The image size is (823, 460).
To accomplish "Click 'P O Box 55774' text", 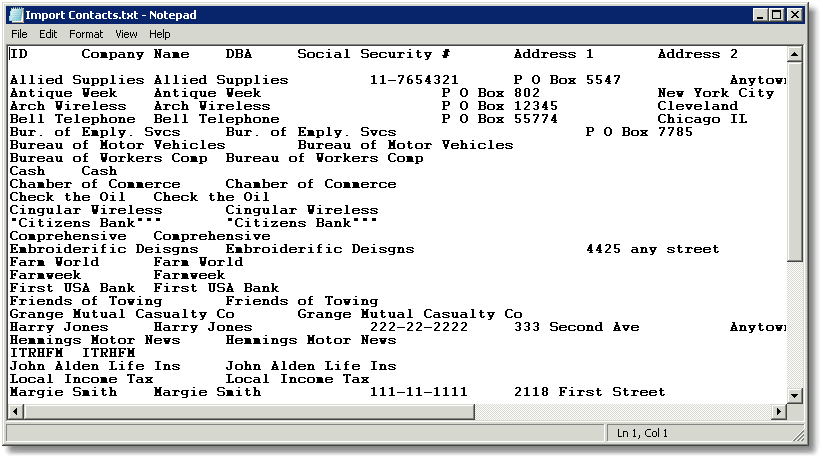I will [x=499, y=119].
